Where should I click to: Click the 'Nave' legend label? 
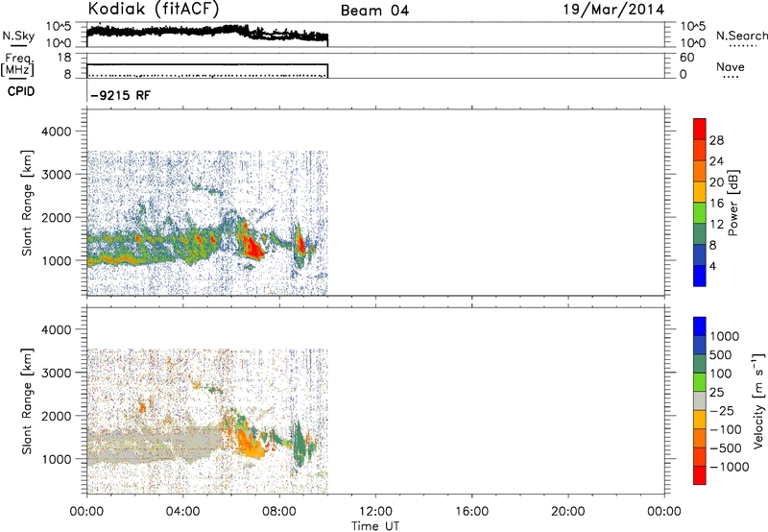point(731,66)
